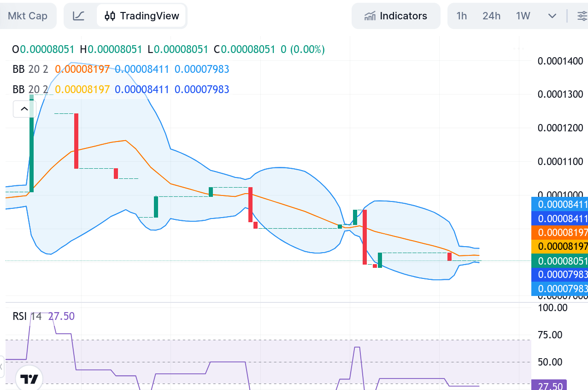Open the chart settings sliders icon
The image size is (588, 390).
pyautogui.click(x=582, y=16)
